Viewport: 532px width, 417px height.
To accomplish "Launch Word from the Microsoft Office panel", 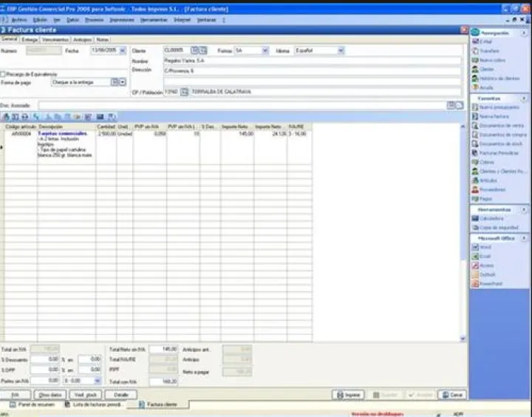I will (485, 247).
